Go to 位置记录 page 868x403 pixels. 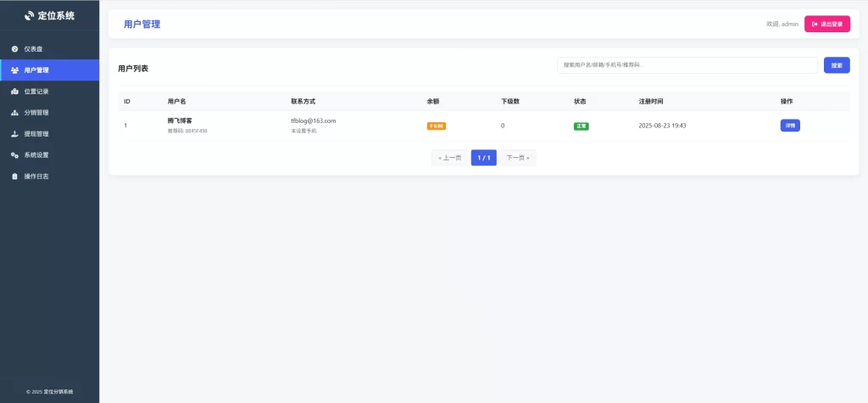coord(50,92)
